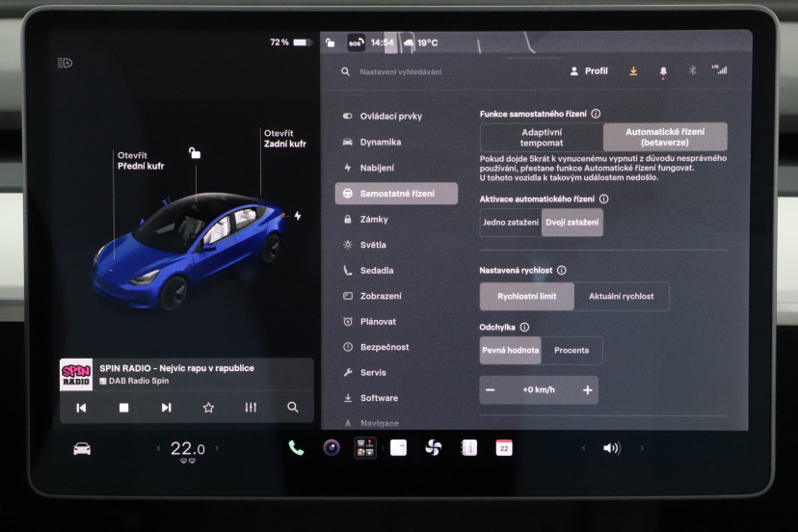Image resolution: width=798 pixels, height=532 pixels.
Task: Tap the volume speaker icon
Action: pyautogui.click(x=611, y=448)
